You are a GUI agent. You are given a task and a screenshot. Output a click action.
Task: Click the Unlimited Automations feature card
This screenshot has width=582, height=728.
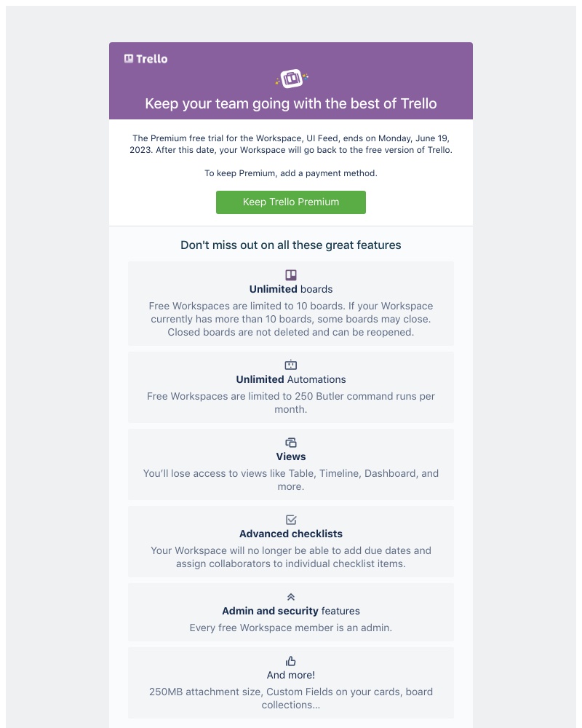coord(291,387)
